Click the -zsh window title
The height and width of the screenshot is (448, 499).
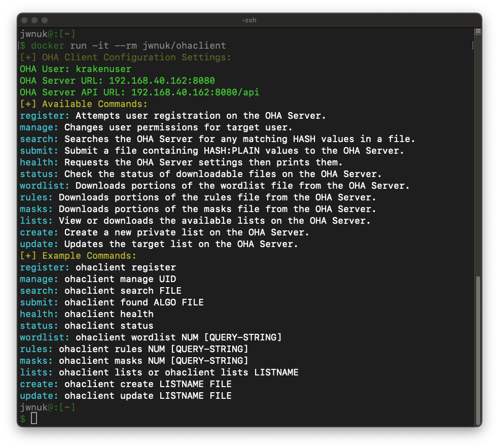coord(249,20)
